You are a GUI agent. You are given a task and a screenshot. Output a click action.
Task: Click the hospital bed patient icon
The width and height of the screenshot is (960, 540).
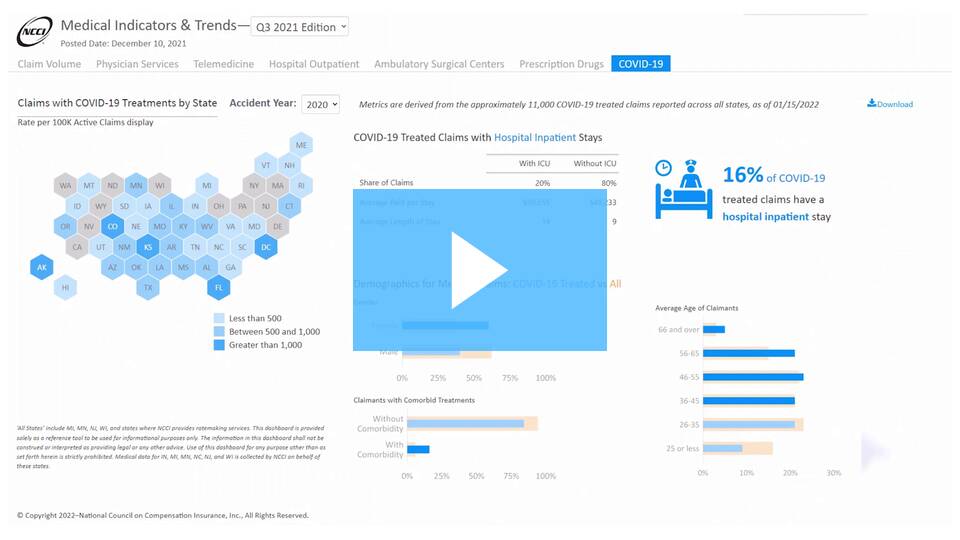point(684,189)
